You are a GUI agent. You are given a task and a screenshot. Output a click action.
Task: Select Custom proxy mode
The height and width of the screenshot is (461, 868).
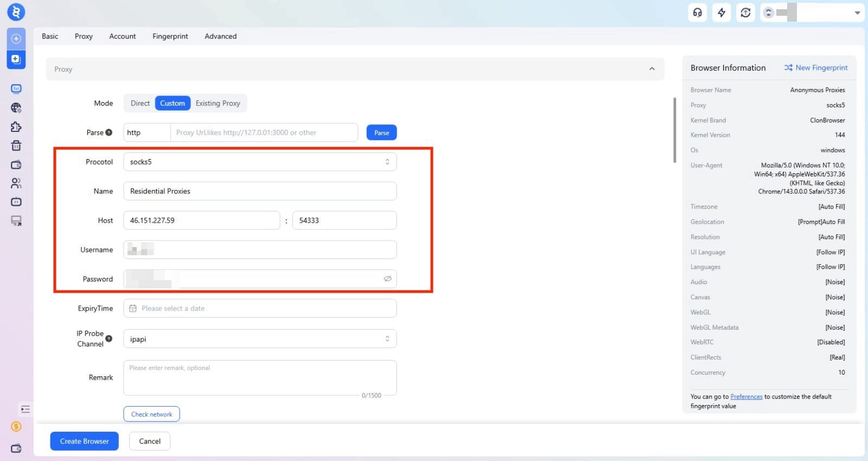pyautogui.click(x=173, y=103)
